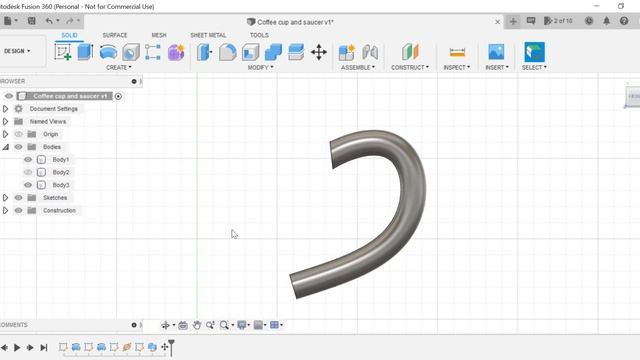
Task: Select the Combine tool
Action: pyautogui.click(x=273, y=52)
